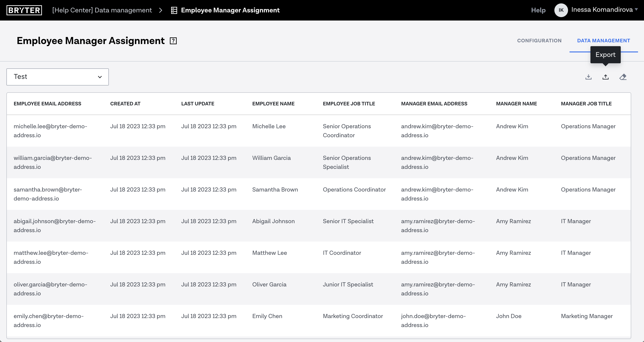Image resolution: width=644 pixels, height=342 pixels.
Task: Expand the EMPLOYEE EMAIL ADDRESS column header
Action: point(47,103)
